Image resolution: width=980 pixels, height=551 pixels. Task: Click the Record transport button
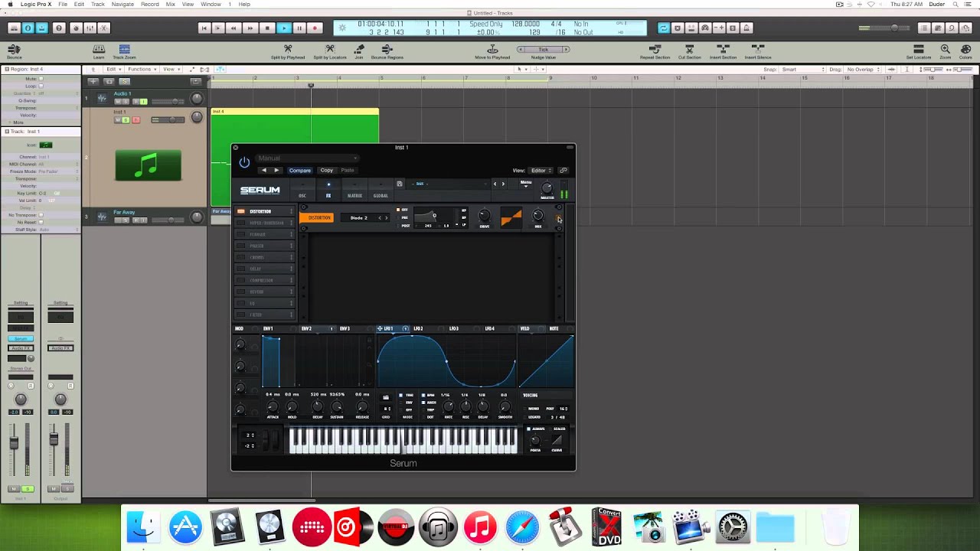click(x=315, y=28)
